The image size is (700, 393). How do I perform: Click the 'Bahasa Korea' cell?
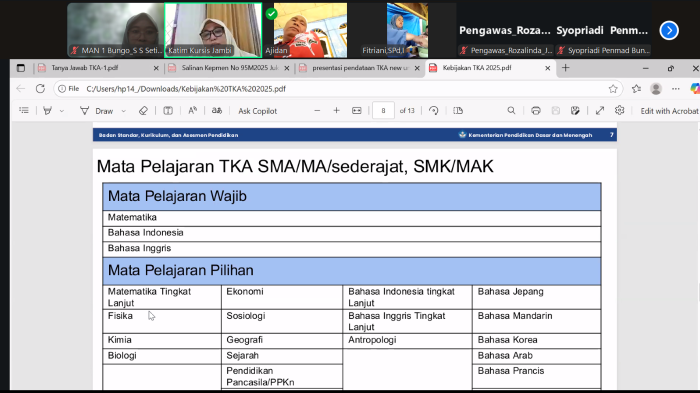[x=537, y=340]
